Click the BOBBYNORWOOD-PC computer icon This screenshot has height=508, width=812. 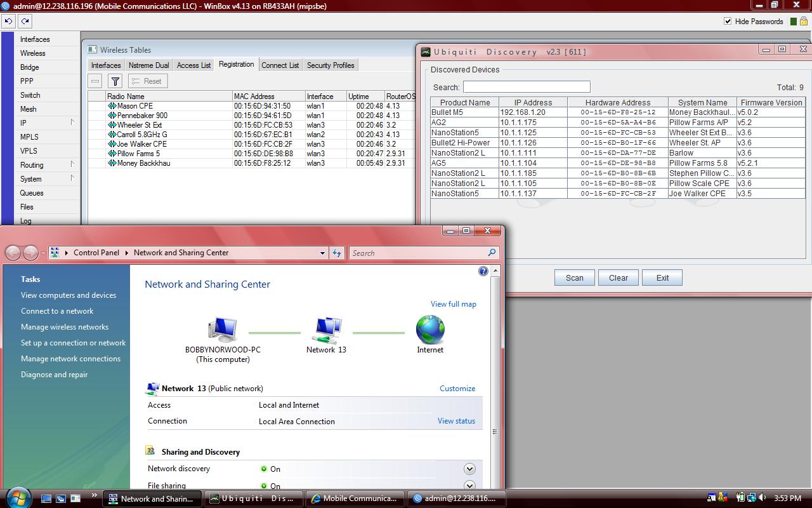222,330
